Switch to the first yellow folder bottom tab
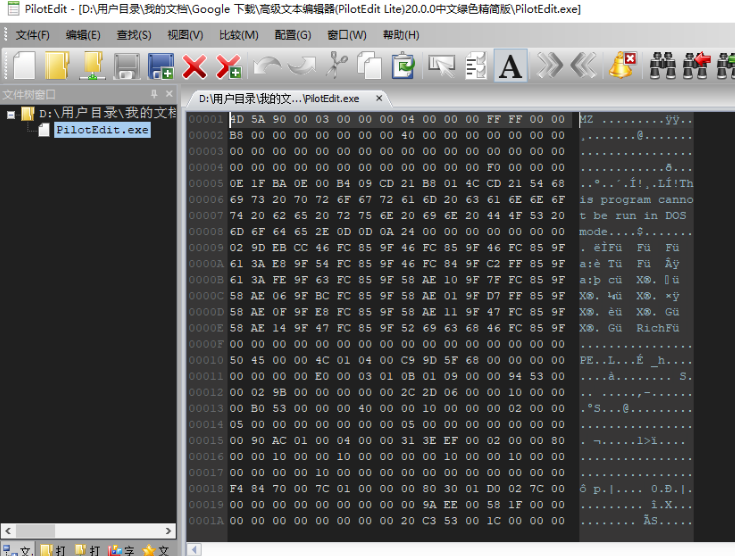 coord(52,550)
